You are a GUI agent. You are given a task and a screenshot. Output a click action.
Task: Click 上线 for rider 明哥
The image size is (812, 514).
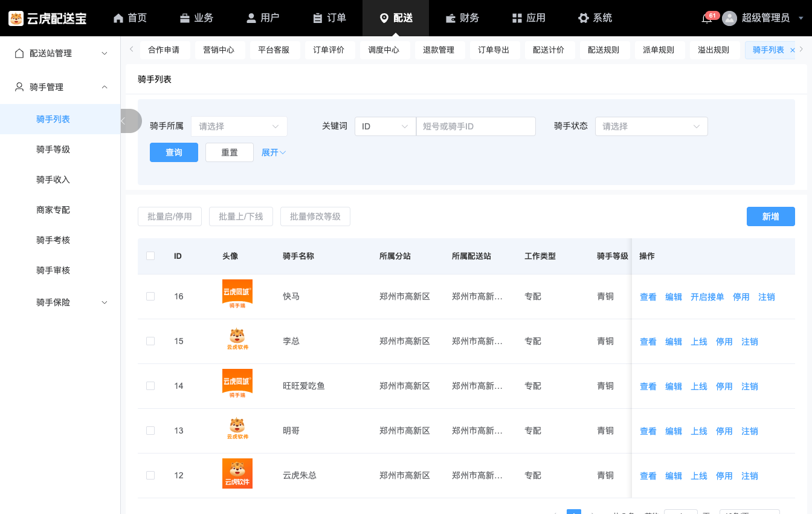tap(699, 431)
